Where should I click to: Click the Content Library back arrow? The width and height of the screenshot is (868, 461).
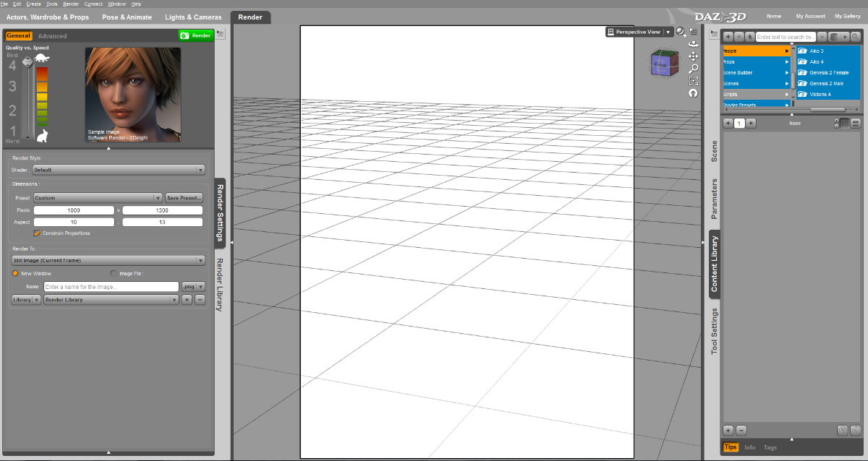(728, 36)
